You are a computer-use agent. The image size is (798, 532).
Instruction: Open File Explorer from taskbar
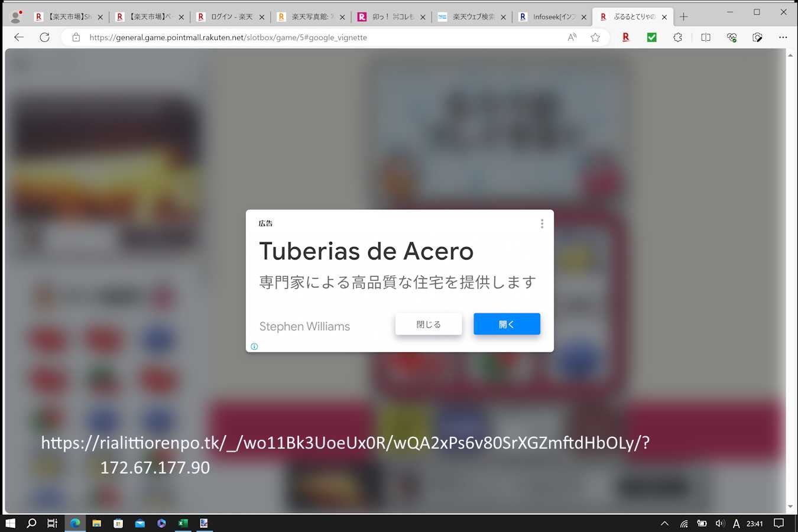pyautogui.click(x=96, y=523)
